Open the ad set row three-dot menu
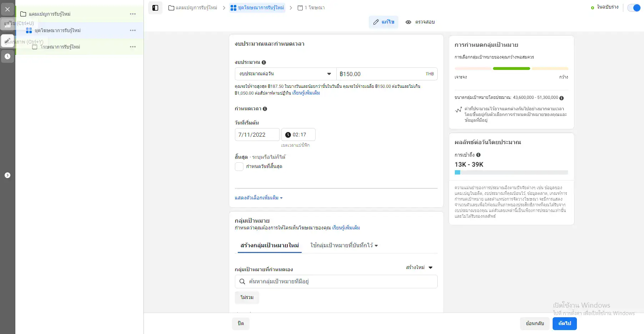644x334 pixels. point(133,30)
